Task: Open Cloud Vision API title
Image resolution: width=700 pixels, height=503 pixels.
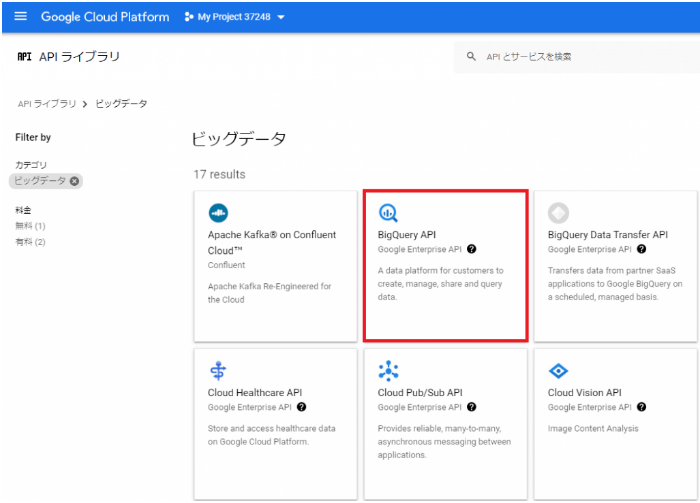Action: point(584,393)
